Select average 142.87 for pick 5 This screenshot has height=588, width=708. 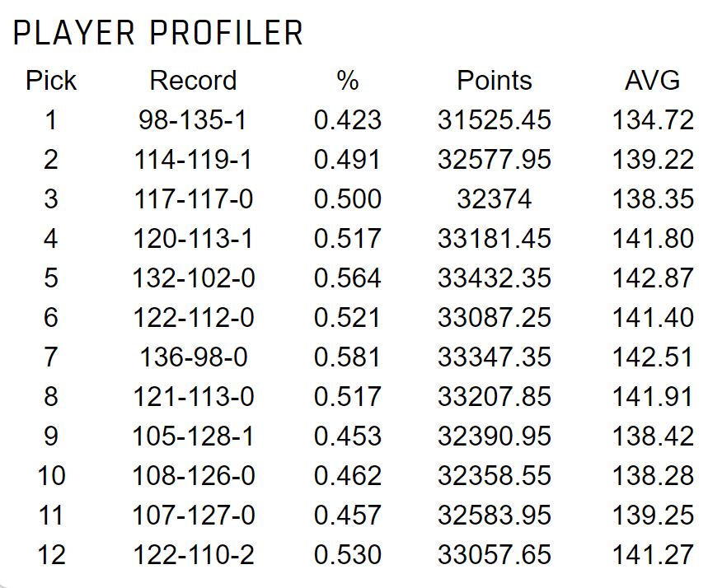(x=653, y=278)
